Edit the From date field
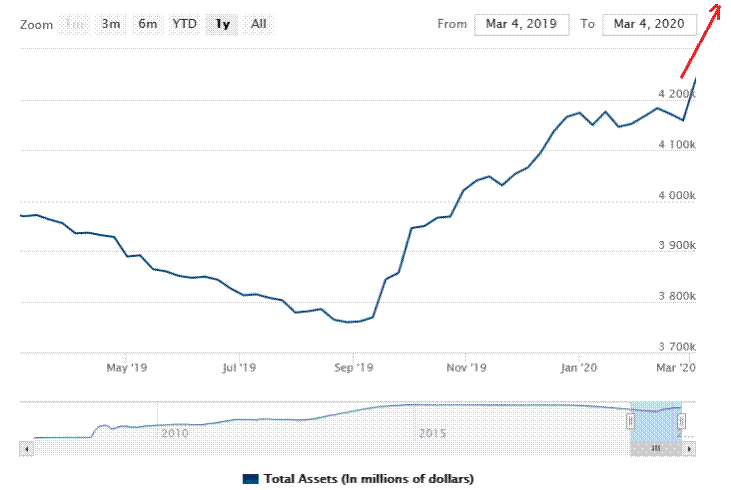The image size is (731, 490). click(521, 24)
